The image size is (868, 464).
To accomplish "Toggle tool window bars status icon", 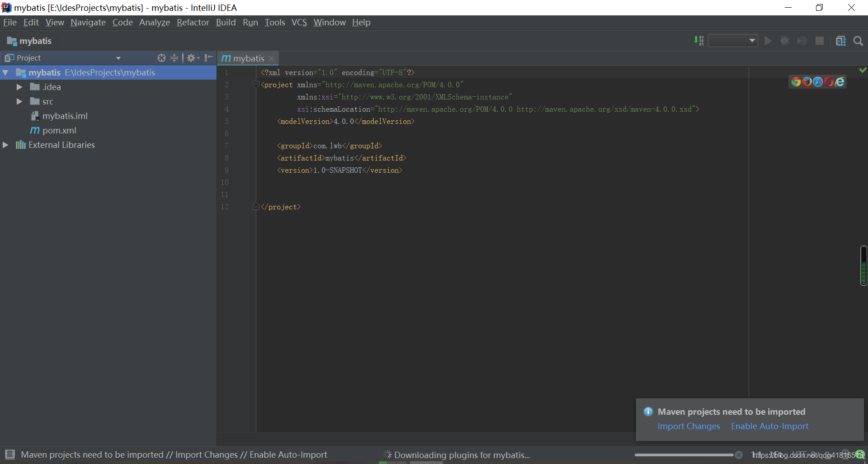I will tap(10, 455).
